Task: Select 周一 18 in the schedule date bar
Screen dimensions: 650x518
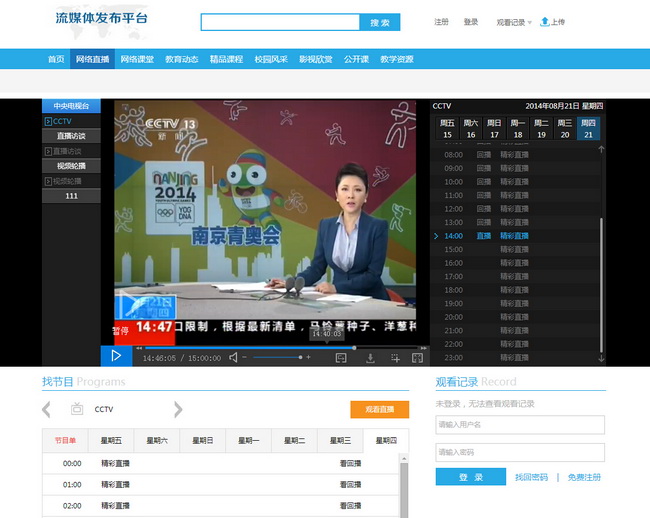Action: [x=518, y=128]
